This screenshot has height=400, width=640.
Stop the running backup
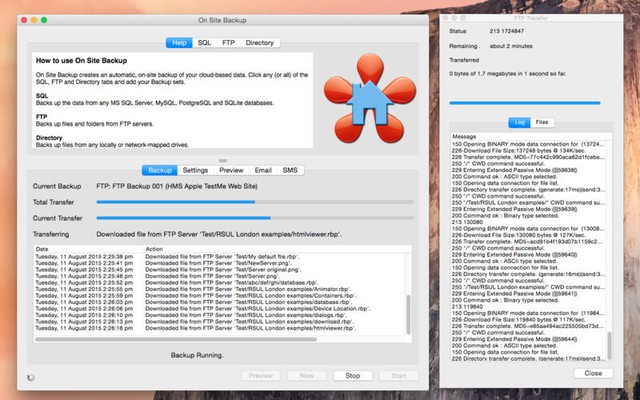(352, 376)
